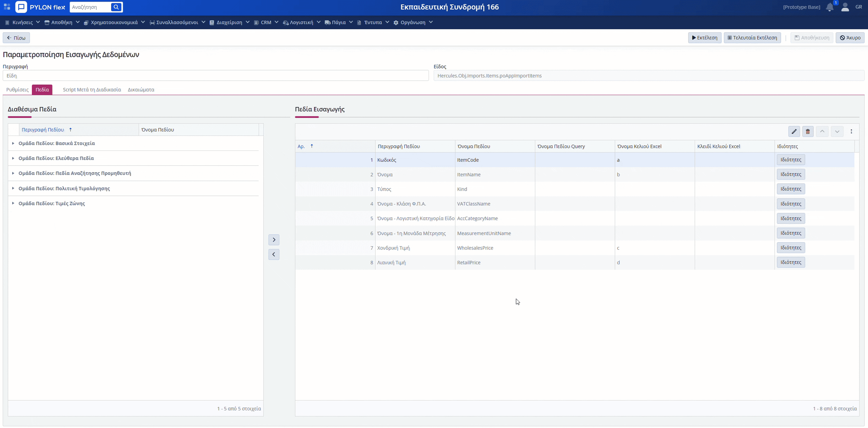Toggle the sort arrow on the Αρ. column

point(312,146)
